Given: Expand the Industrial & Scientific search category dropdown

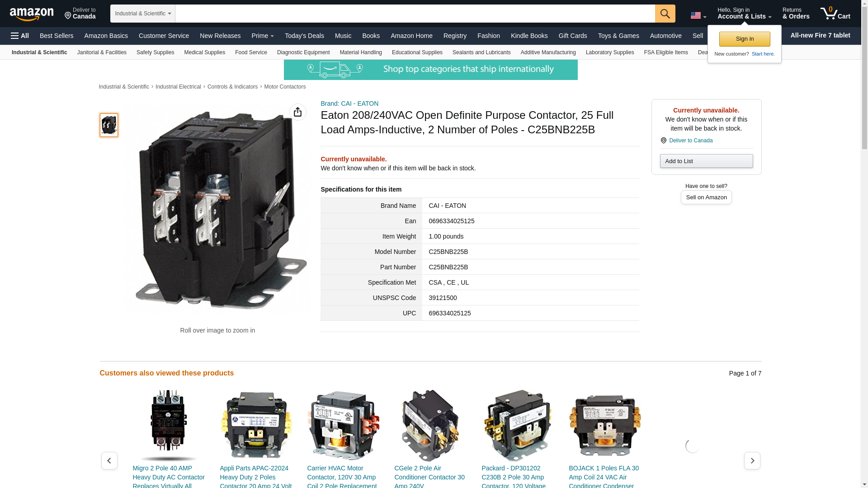Looking at the screenshot, I should coord(142,14).
